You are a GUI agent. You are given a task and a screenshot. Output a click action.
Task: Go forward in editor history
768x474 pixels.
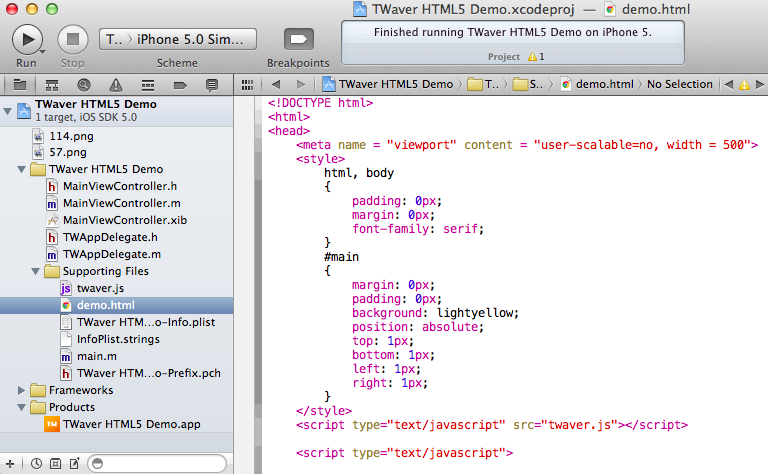coord(301,84)
